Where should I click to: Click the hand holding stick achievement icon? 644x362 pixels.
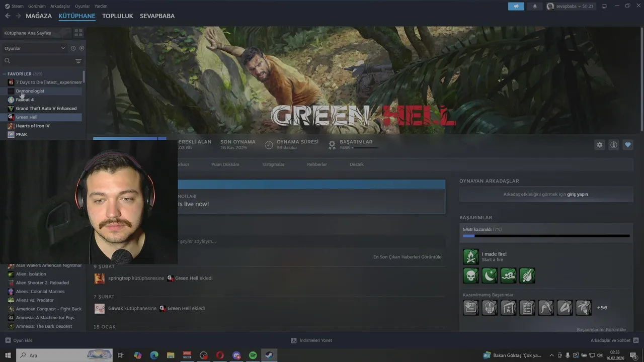(527, 276)
